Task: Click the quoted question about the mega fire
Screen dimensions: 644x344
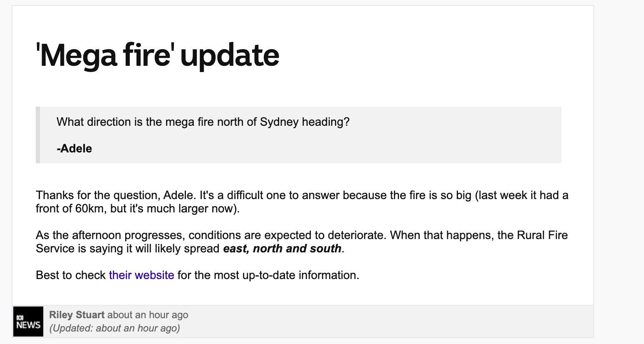Action: pos(203,122)
